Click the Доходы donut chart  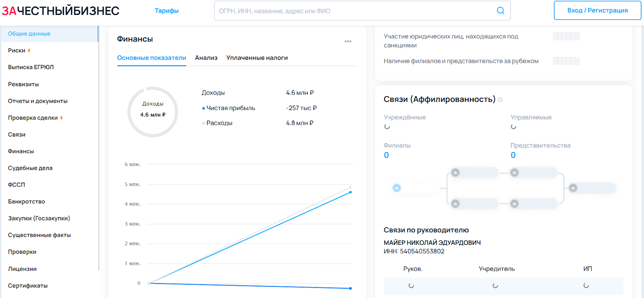coord(153,112)
